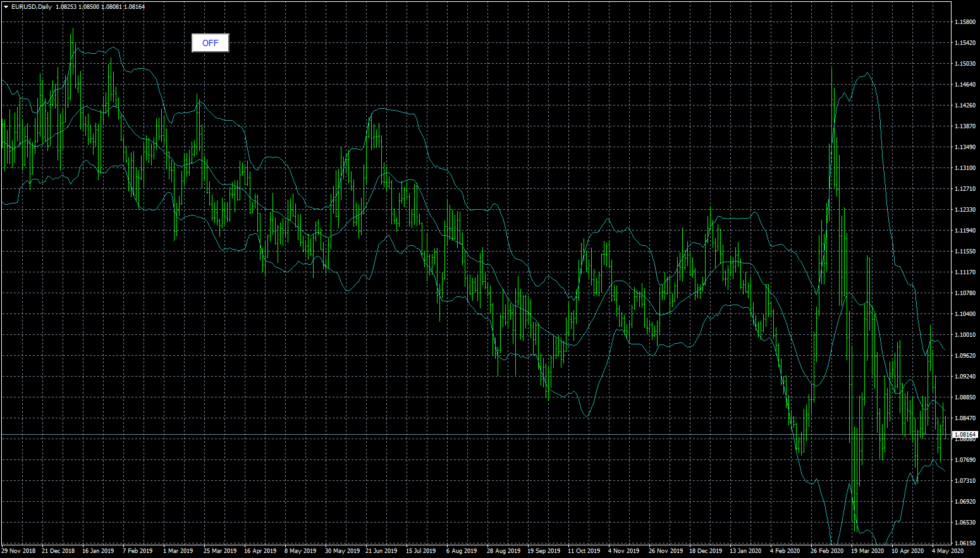
Task: Click the 1.06920 price scale label
Action: tap(965, 502)
